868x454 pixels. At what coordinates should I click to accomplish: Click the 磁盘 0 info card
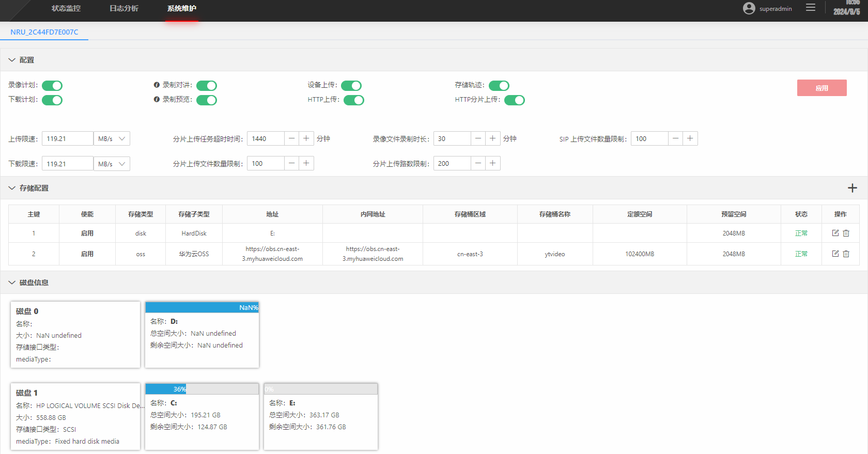(x=75, y=335)
